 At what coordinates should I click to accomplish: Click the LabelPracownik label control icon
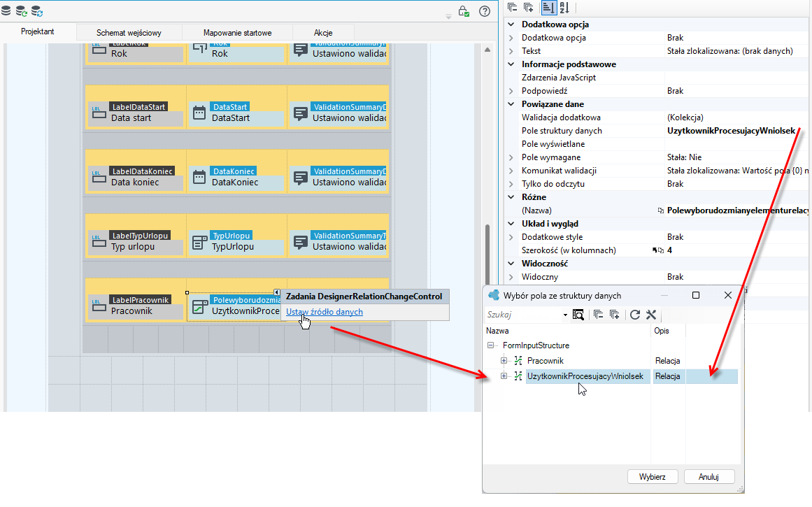point(99,306)
